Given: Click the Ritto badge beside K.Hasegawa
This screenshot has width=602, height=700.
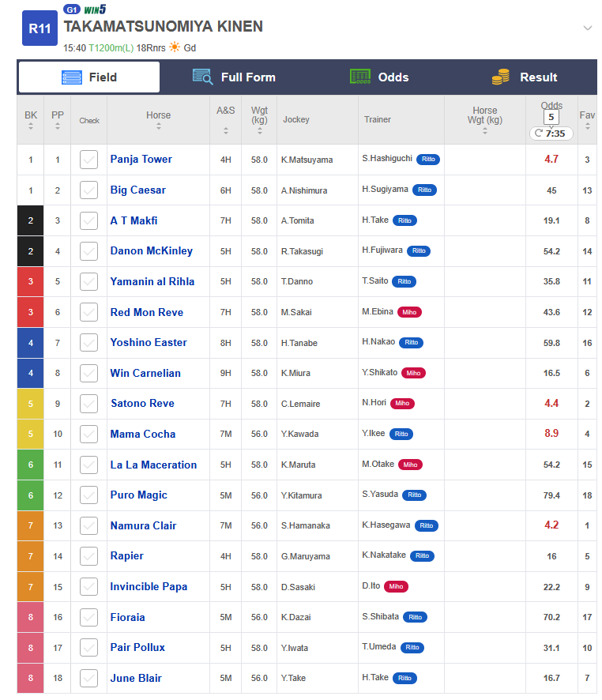Looking at the screenshot, I should click(426, 526).
